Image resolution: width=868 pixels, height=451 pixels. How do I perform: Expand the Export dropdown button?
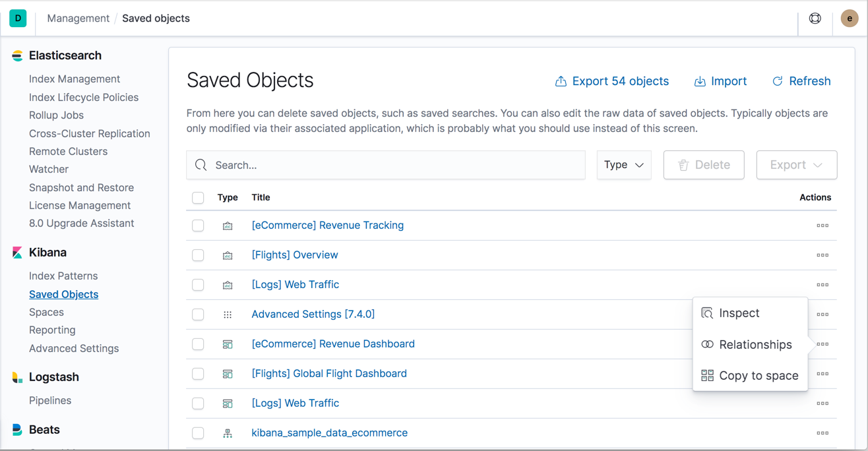coord(796,165)
